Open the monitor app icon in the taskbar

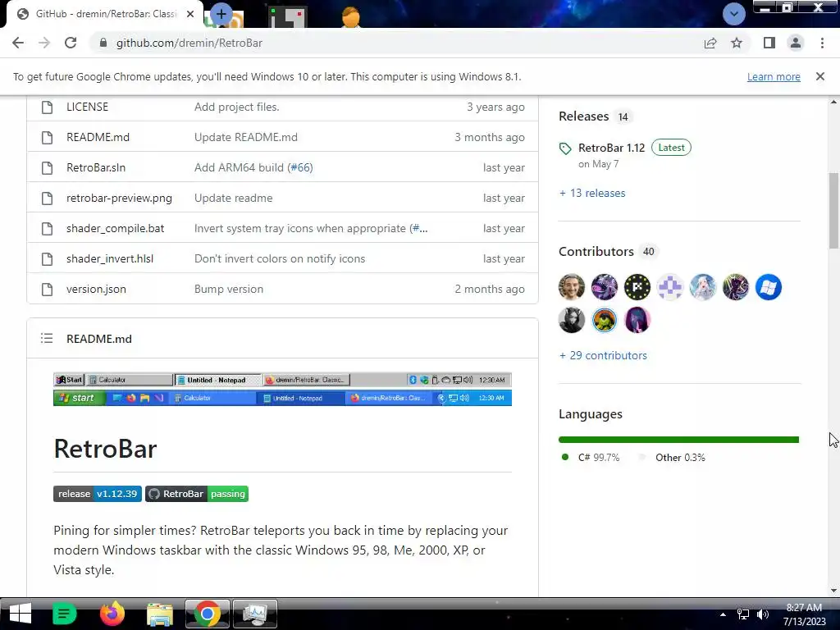pyautogui.click(x=255, y=614)
